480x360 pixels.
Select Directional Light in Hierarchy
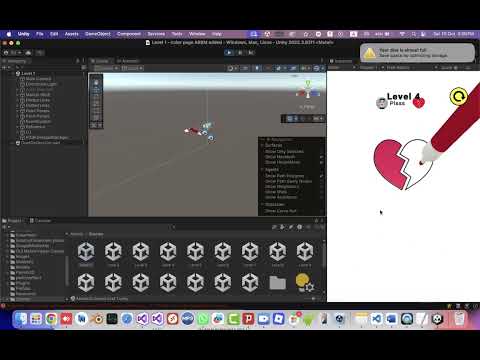[41, 84]
